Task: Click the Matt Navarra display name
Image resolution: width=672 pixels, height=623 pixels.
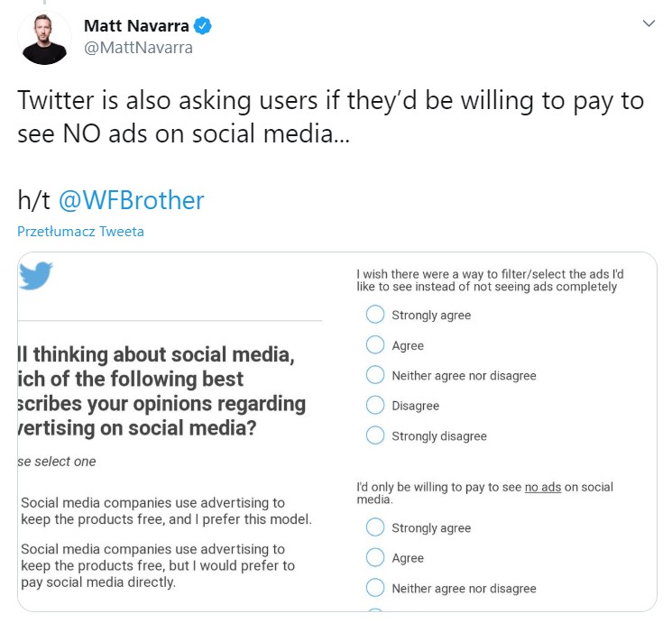Action: [136, 26]
